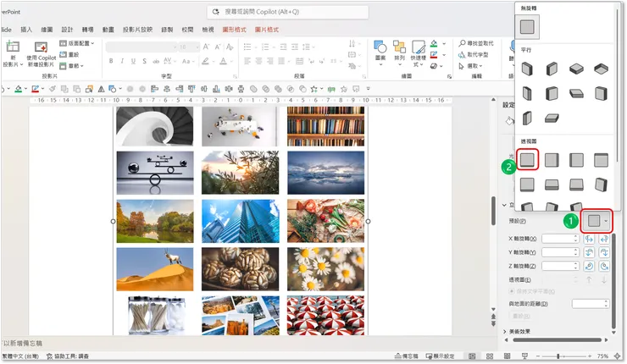Click the X 軸旋轉 input field
Screen dimensions: 627x364
[560, 239]
